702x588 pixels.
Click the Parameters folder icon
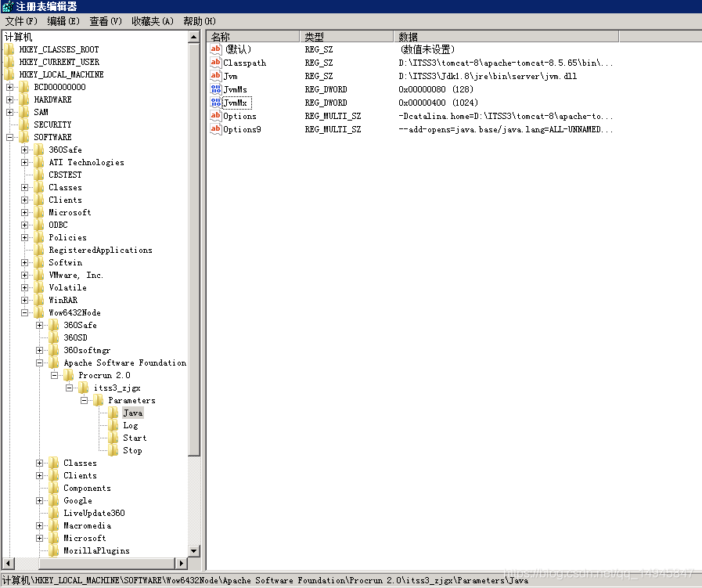pyautogui.click(x=99, y=400)
